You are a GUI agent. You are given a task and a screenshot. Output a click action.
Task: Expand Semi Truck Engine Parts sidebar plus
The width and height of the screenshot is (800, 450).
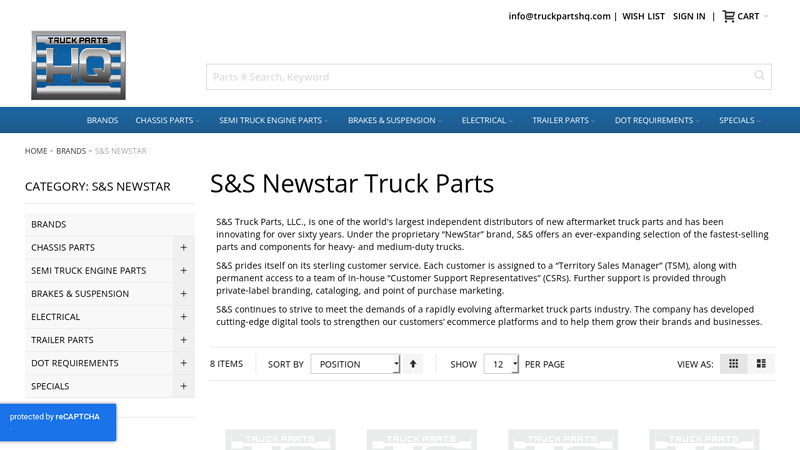[183, 270]
